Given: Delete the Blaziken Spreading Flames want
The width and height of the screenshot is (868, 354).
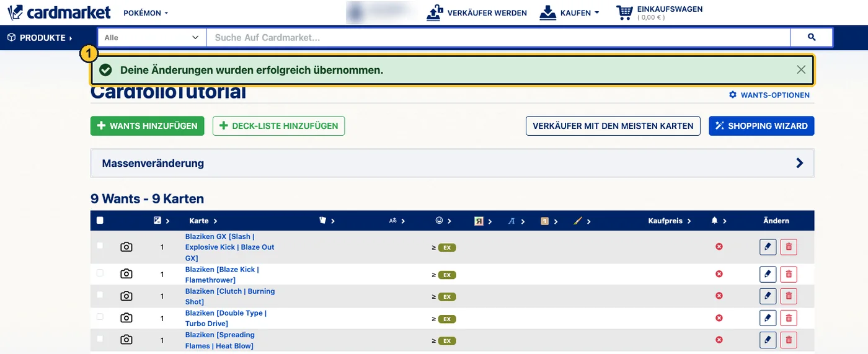Looking at the screenshot, I should coord(789,340).
